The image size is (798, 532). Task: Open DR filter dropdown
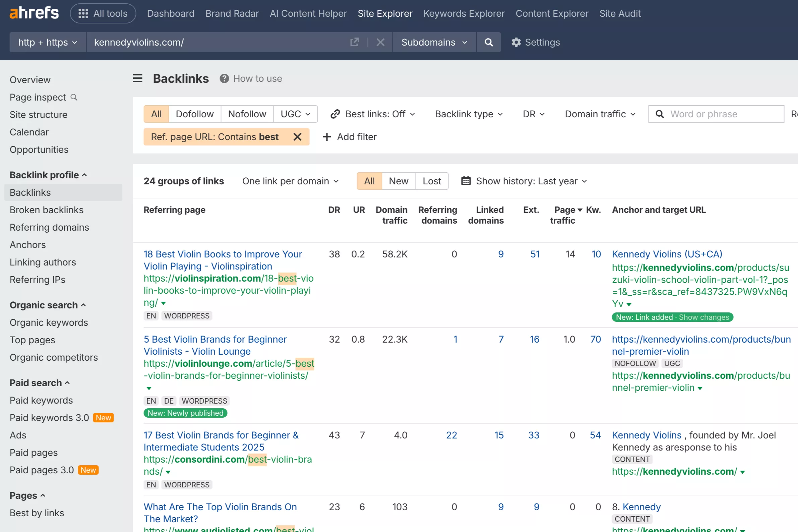[x=534, y=114]
